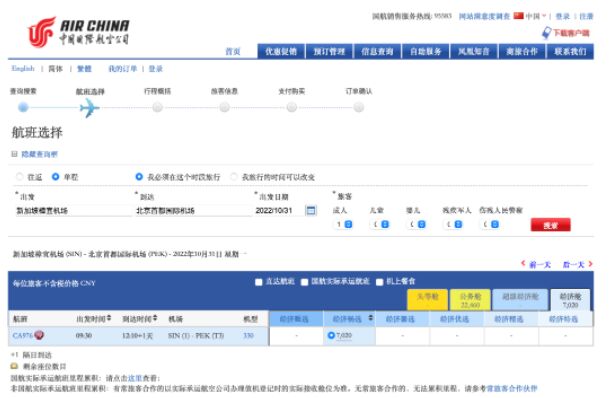
Task: Click the red arrow for previous day
Action: click(523, 264)
